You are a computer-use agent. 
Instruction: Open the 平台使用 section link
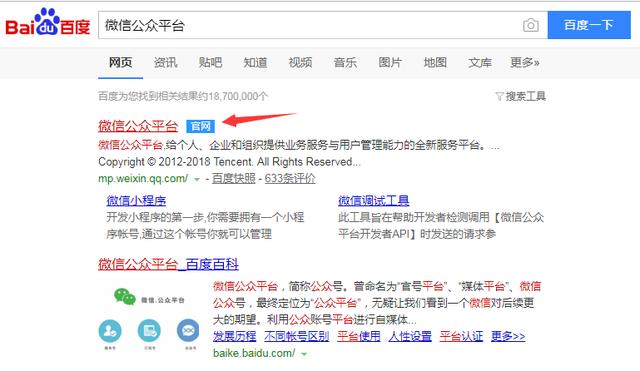(359, 337)
